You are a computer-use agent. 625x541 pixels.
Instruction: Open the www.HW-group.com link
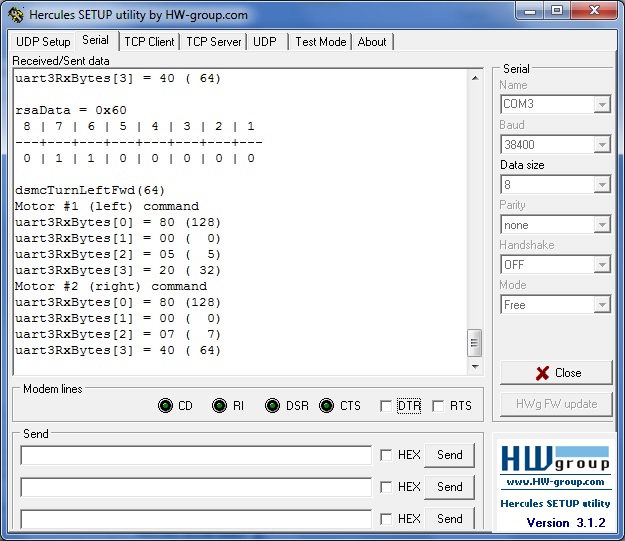click(x=555, y=482)
